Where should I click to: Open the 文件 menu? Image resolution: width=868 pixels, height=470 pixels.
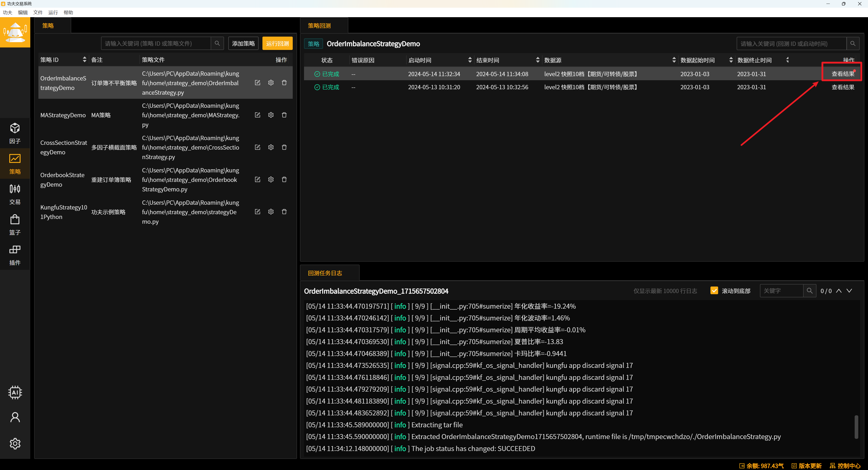pyautogui.click(x=38, y=12)
